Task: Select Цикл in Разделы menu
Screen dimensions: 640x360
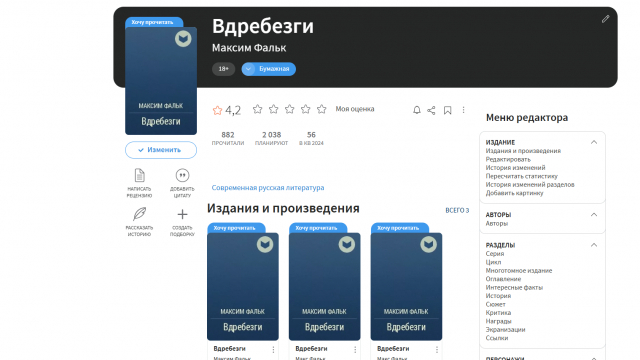Action: 493,262
